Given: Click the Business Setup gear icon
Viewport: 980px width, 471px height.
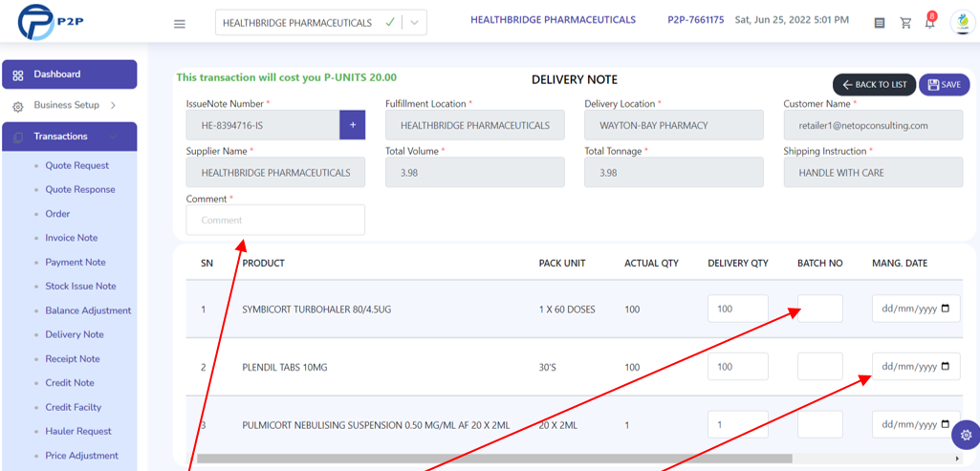Looking at the screenshot, I should (x=18, y=106).
